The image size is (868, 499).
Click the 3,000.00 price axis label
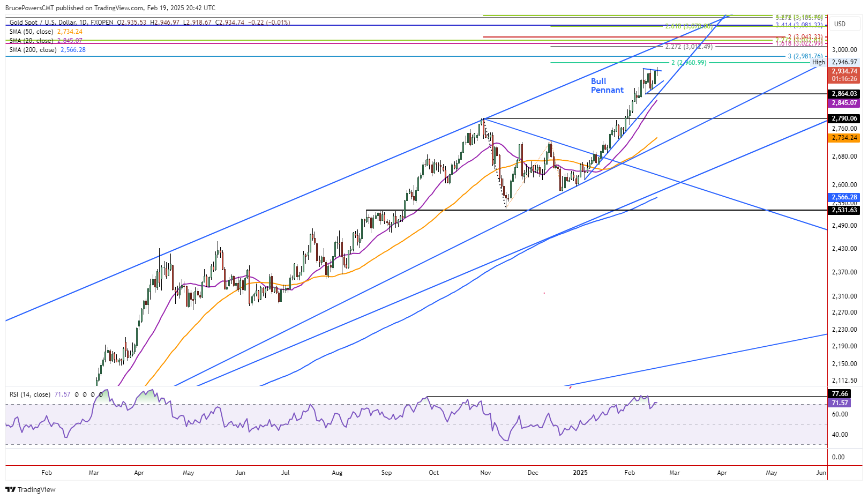pos(844,49)
